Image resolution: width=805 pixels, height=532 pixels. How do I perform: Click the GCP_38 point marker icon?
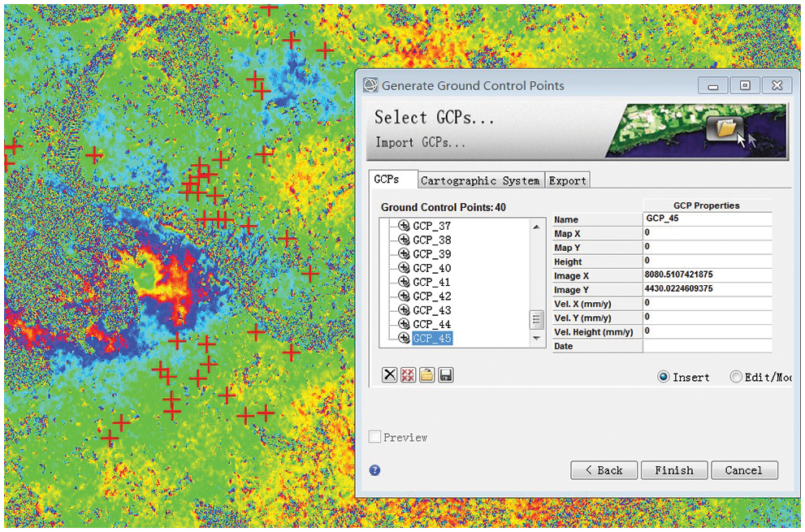click(404, 240)
